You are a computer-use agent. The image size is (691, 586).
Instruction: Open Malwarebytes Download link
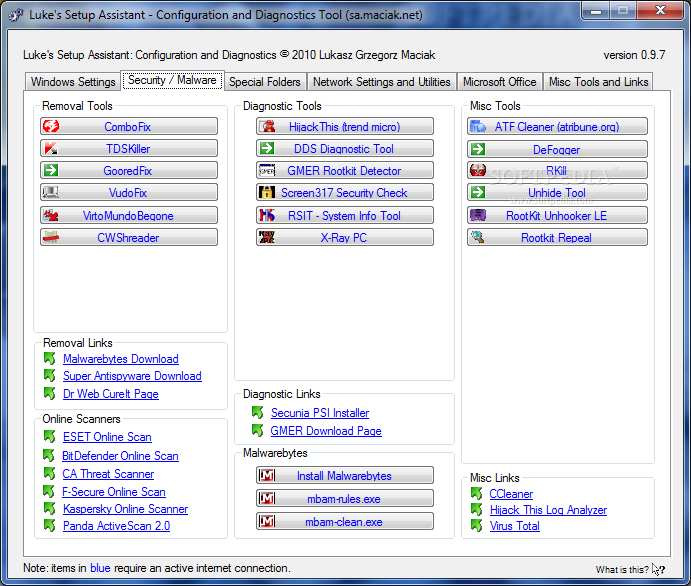121,359
